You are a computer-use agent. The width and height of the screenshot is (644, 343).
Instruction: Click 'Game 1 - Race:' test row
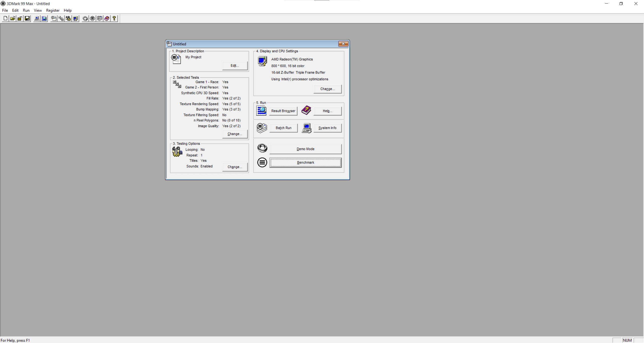click(207, 82)
